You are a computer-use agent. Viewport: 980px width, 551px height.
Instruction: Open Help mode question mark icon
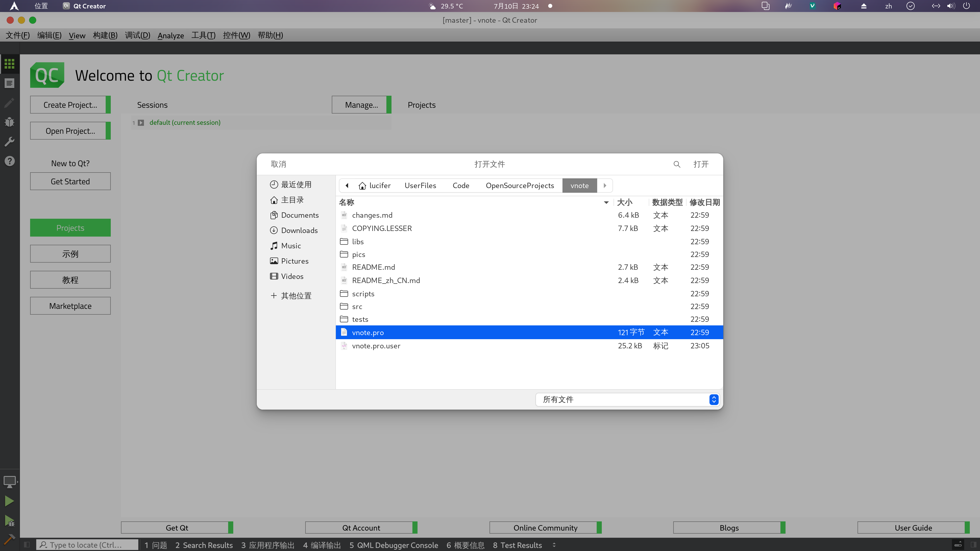point(9,161)
